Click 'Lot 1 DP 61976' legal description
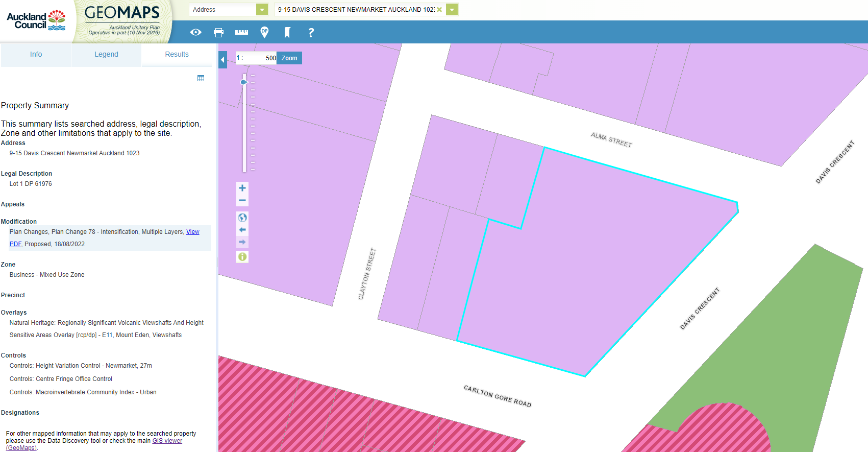This screenshot has height=452, width=868. 31,184
